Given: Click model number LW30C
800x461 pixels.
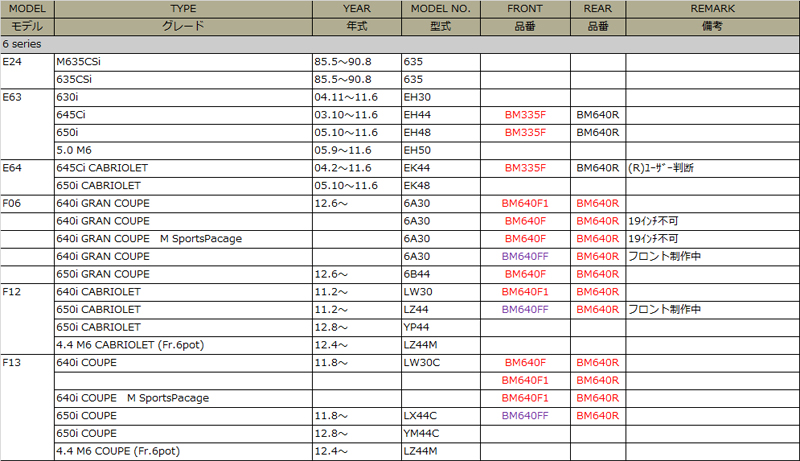Looking at the screenshot, I should (421, 363).
